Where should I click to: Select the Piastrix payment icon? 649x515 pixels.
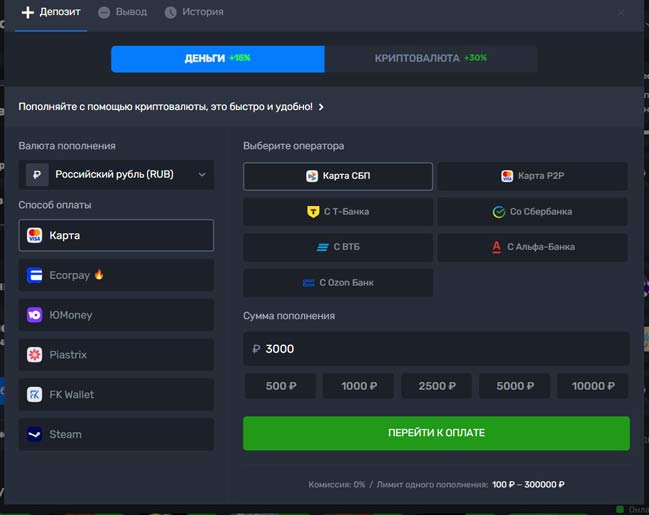click(x=35, y=355)
